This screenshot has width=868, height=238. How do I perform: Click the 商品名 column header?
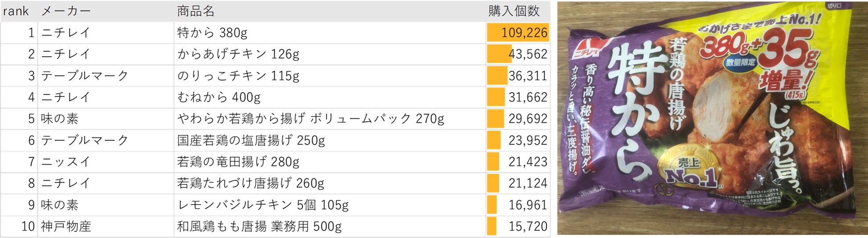[x=196, y=11]
